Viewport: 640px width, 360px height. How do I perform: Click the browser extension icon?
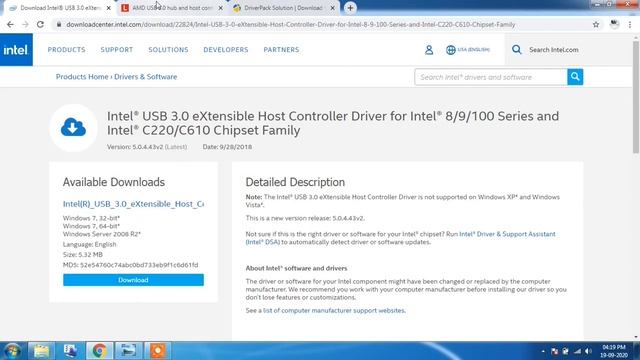click(x=614, y=24)
